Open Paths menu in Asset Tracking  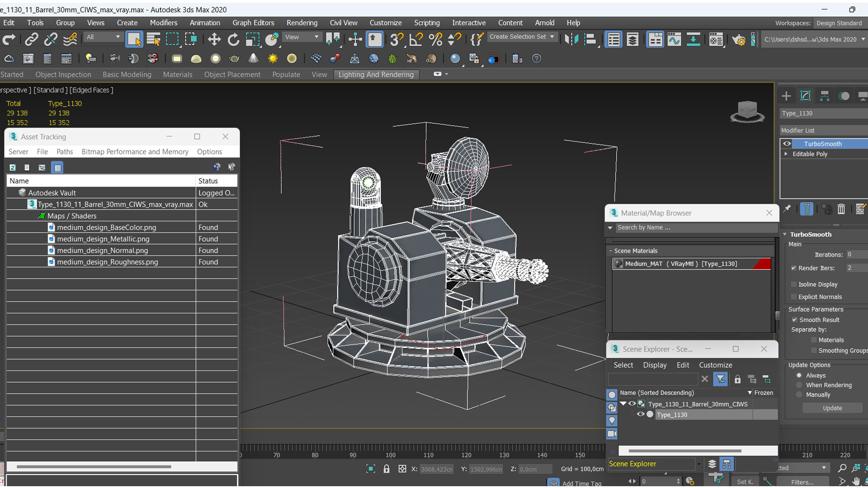point(65,152)
